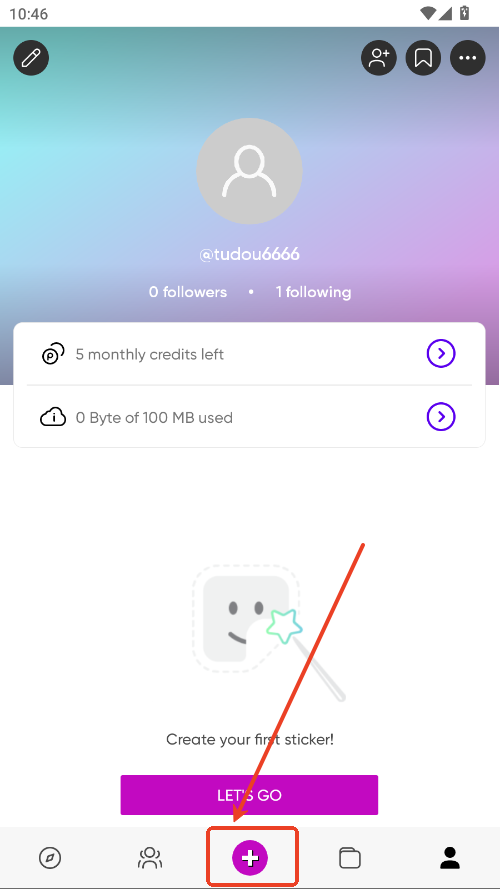Switch to the community people tab
The image size is (500, 889).
(150, 858)
